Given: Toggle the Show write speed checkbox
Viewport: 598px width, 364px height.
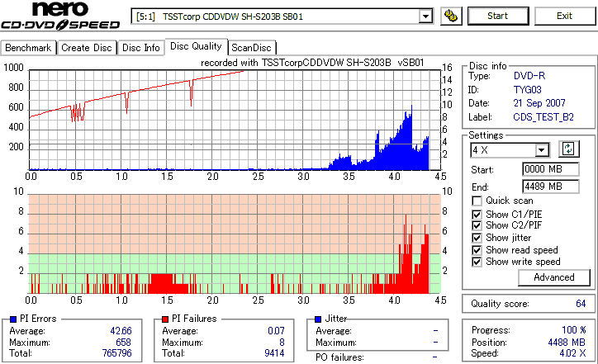Looking at the screenshot, I should [477, 262].
